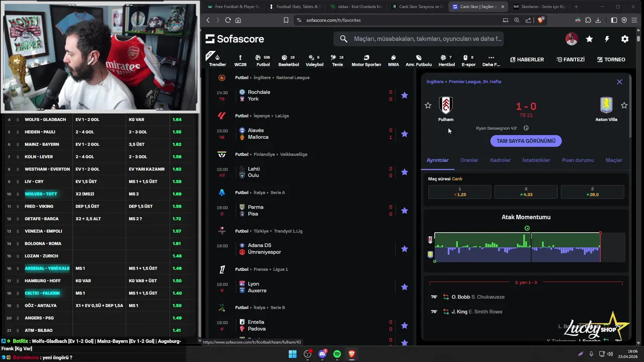This screenshot has width=644, height=362.
Task: Open the FANTEZİ link
Action: [x=571, y=59]
